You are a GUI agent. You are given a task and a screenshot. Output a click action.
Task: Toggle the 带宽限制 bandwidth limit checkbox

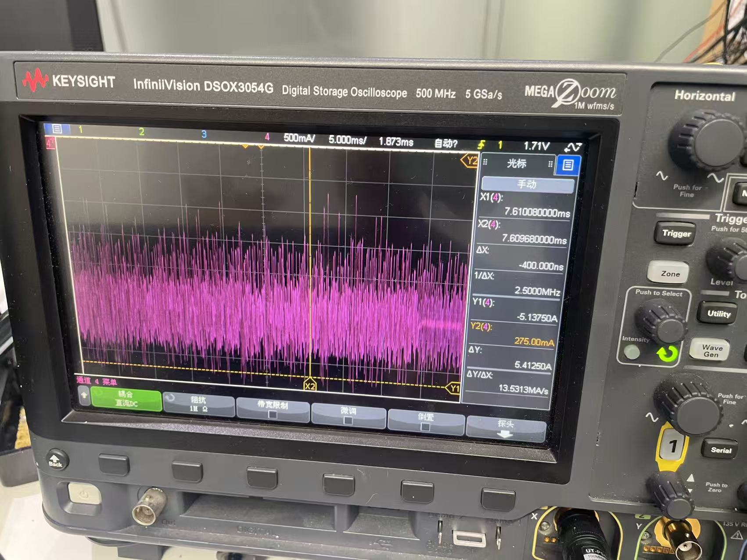(x=272, y=414)
